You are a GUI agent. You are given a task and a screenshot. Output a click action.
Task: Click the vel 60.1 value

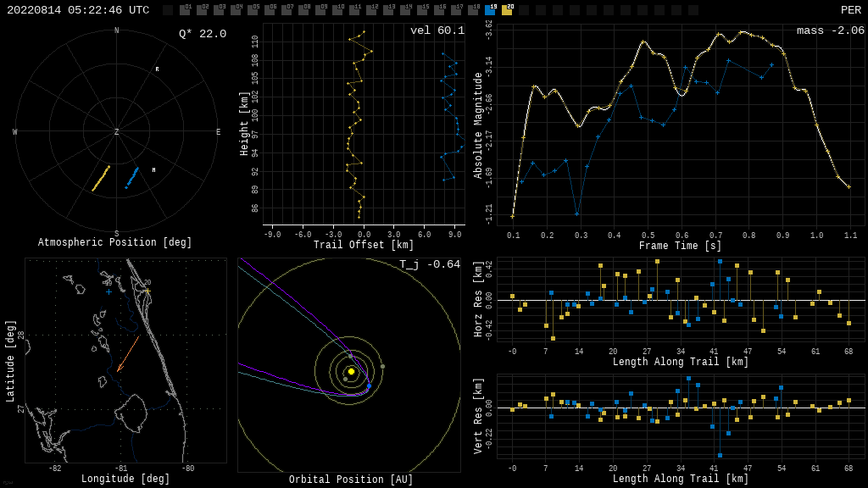coord(437,30)
